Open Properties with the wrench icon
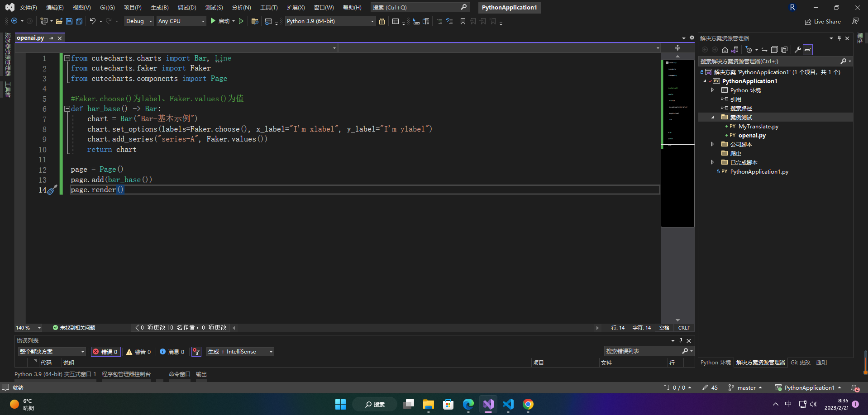Viewport: 868px width, 415px height. pyautogui.click(x=798, y=50)
